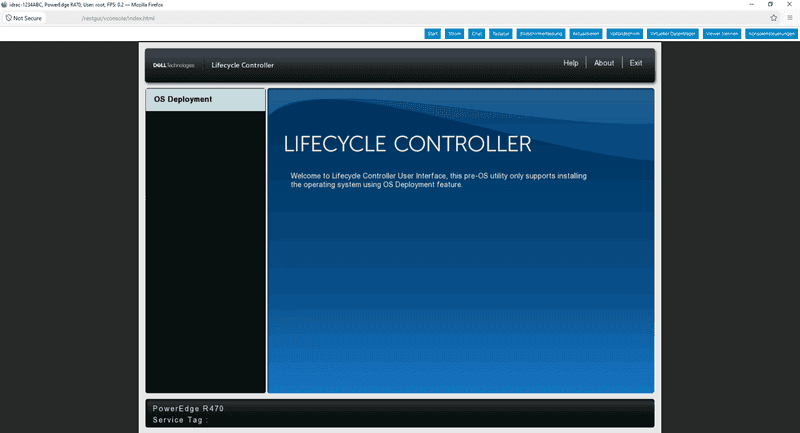Open About in Lifecycle Controller
The height and width of the screenshot is (433, 800).
pyautogui.click(x=604, y=63)
